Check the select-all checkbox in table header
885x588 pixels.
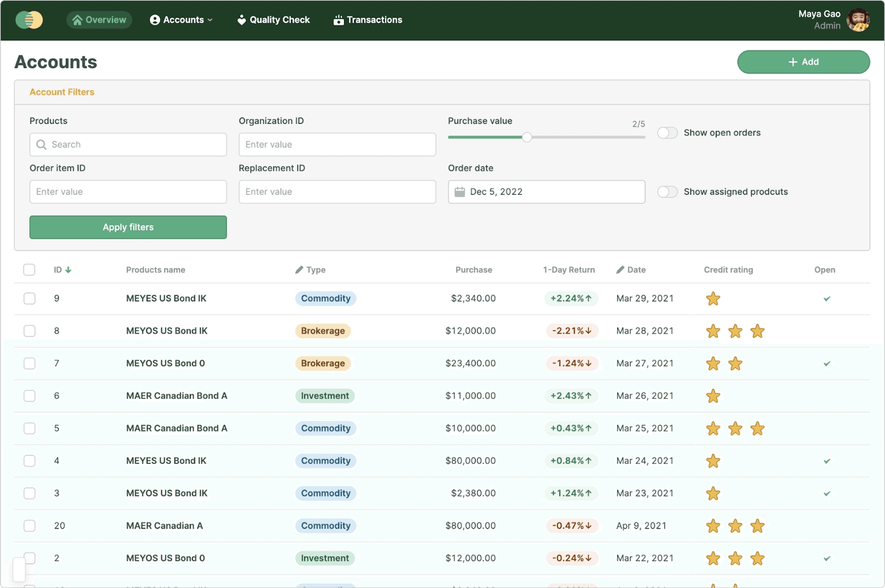[x=30, y=270]
